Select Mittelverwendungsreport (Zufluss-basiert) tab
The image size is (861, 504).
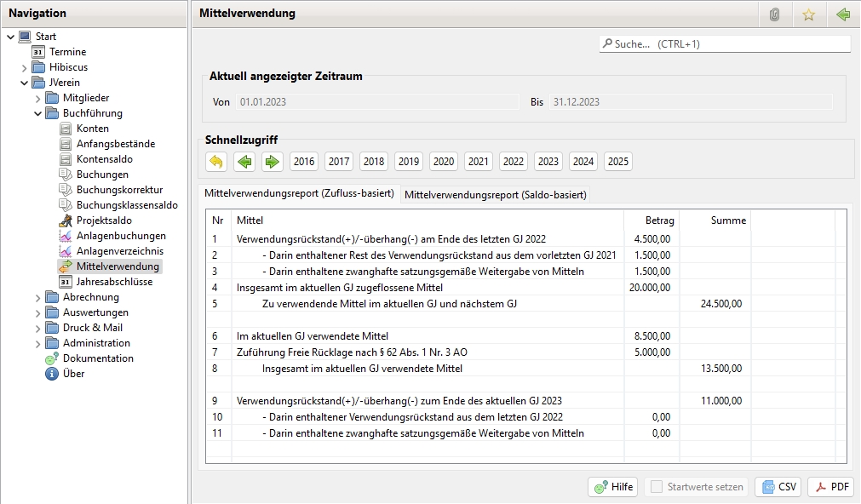[x=299, y=194]
